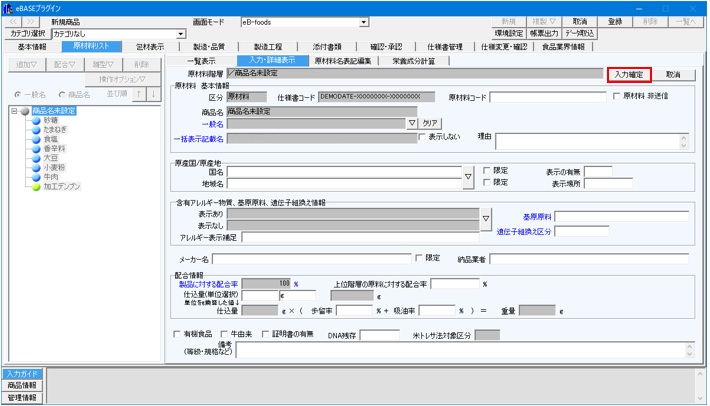This screenshot has width=710, height=406.
Task: Click the カテゴリ選択 button
Action: pyautogui.click(x=28, y=33)
